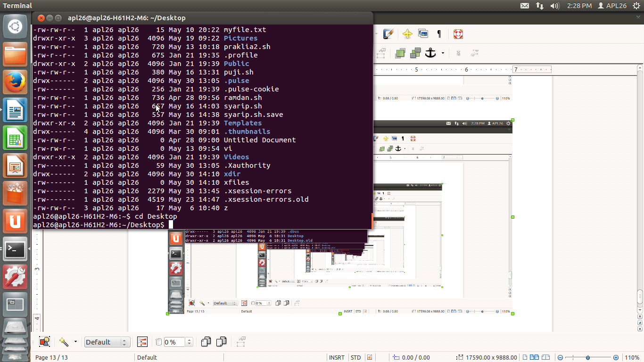Image resolution: width=644 pixels, height=362 pixels.
Task: Click praklia2.sh in terminal listing
Action: (x=247, y=47)
